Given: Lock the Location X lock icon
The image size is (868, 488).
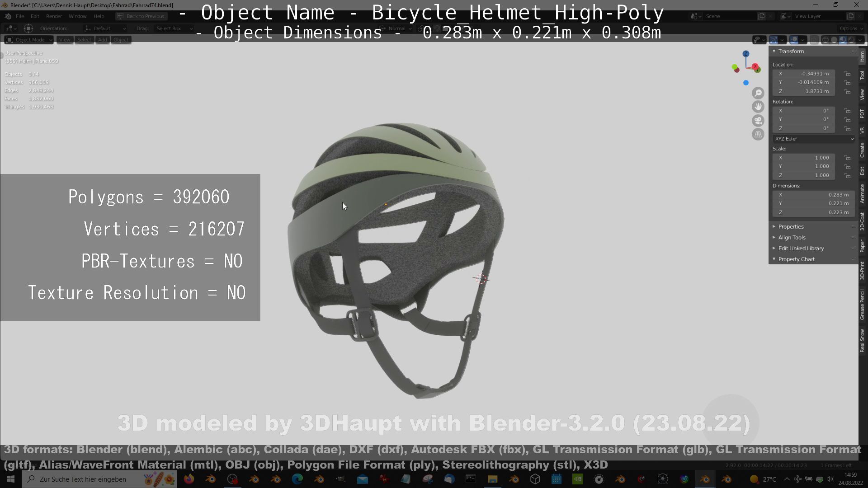Looking at the screenshot, I should 848,74.
